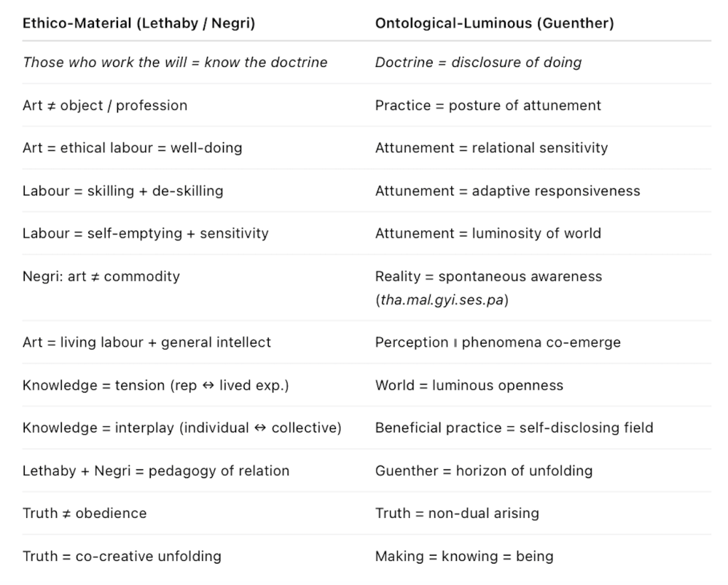
Task: Select the 'Those who work the will' cell
Action: tap(175, 63)
